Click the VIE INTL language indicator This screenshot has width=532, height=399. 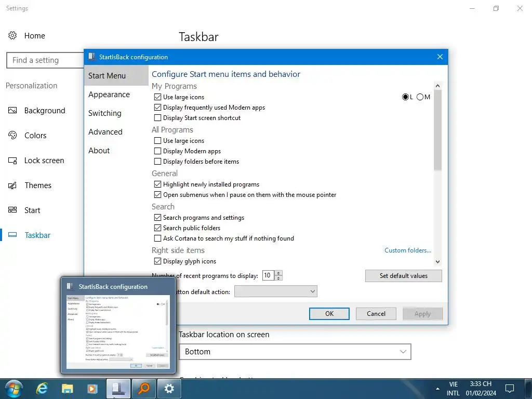tap(453, 389)
